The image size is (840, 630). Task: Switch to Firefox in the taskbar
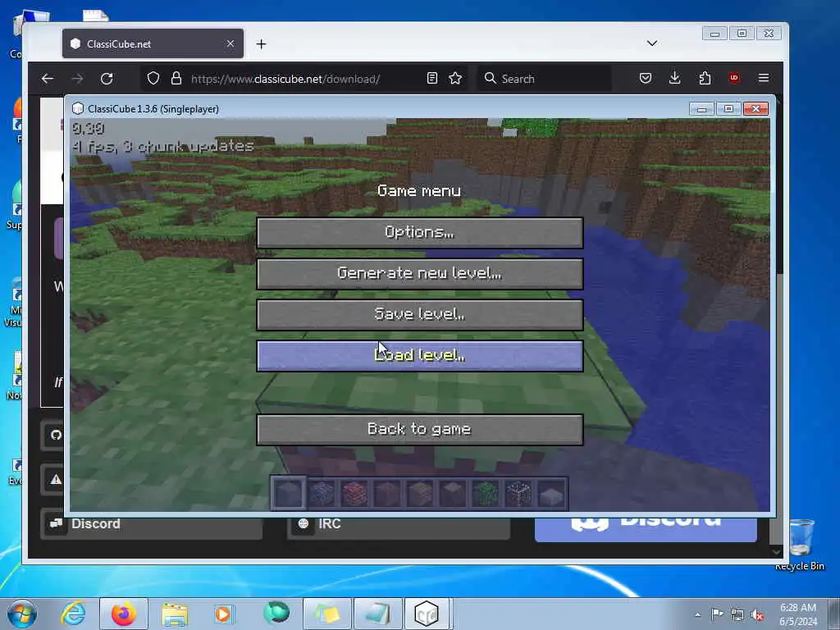pos(124,614)
